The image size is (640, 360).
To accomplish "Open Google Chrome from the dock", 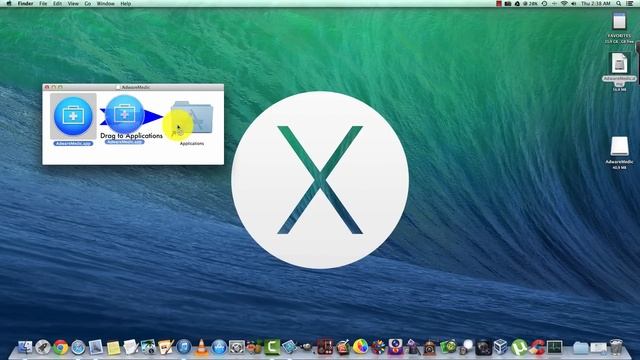I will point(61,348).
